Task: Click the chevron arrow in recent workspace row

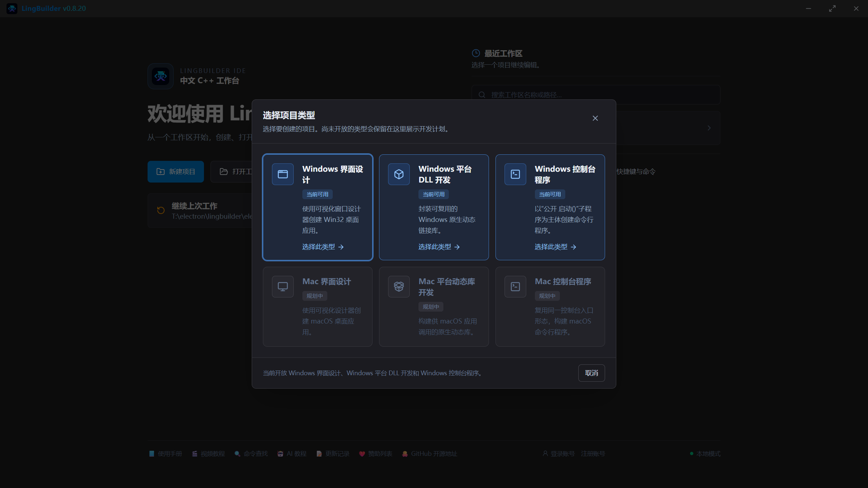Action: coord(709,128)
